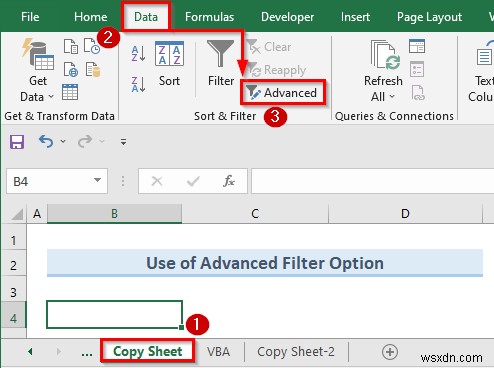Image resolution: width=494 pixels, height=368 pixels.
Task: Sort Z to A descending
Action: 138,84
